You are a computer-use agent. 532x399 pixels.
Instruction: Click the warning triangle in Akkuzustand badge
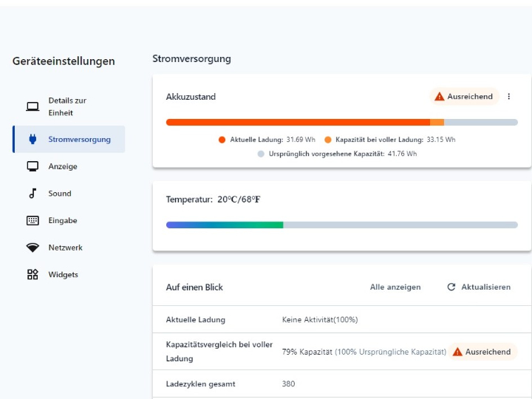click(439, 97)
